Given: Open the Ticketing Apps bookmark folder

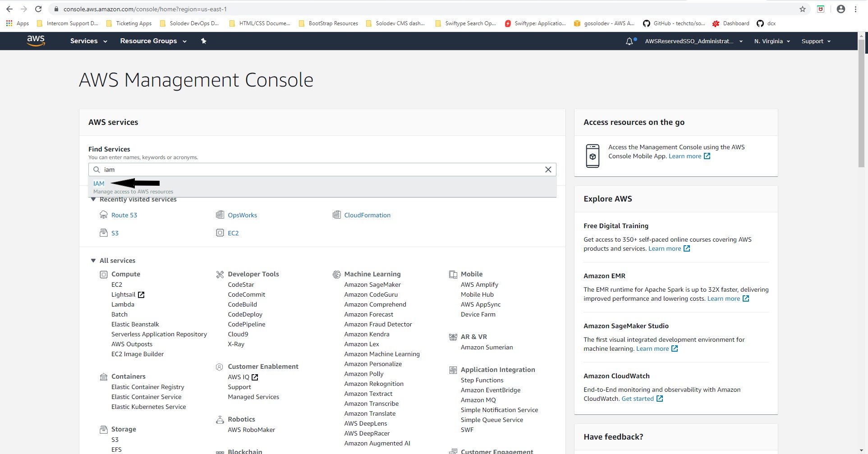Looking at the screenshot, I should point(129,23).
